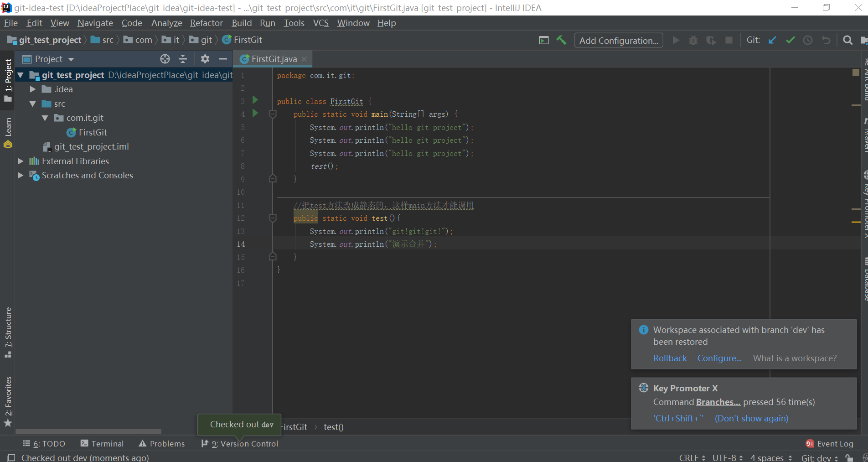Click the Event Log notification badge icon
The image size is (868, 462).
[x=810, y=444]
